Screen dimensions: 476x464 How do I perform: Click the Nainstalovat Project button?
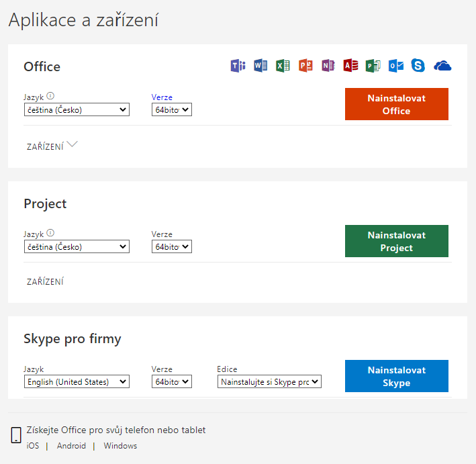click(397, 241)
